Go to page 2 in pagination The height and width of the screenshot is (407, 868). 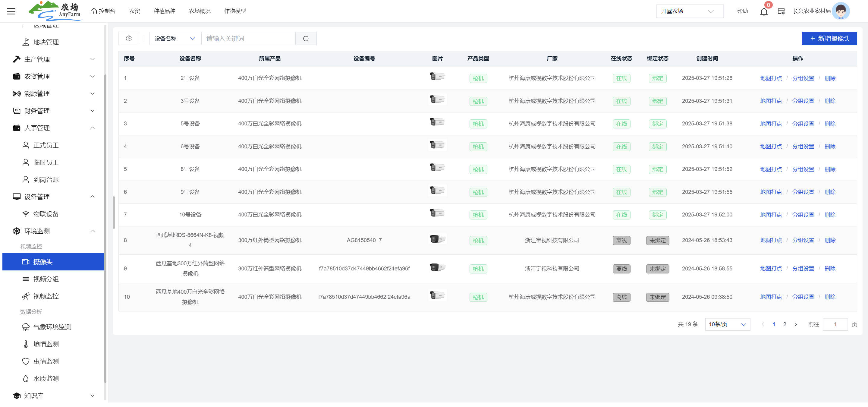pyautogui.click(x=785, y=324)
